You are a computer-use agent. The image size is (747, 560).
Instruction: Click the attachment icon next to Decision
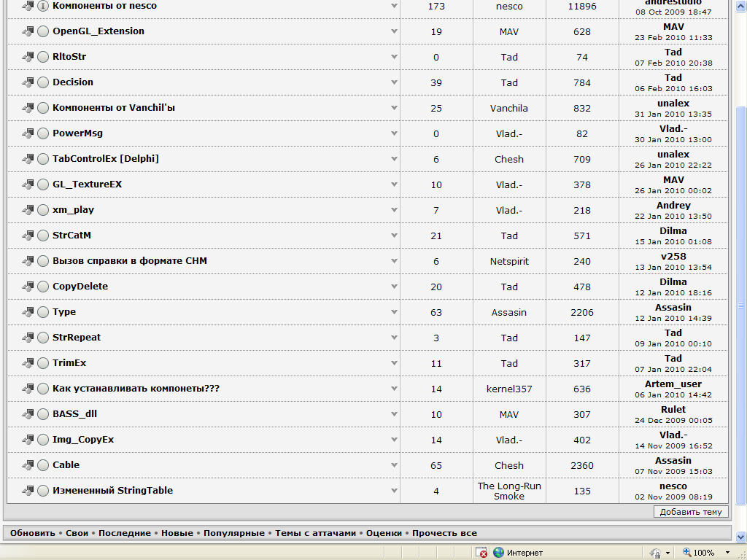pos(28,82)
